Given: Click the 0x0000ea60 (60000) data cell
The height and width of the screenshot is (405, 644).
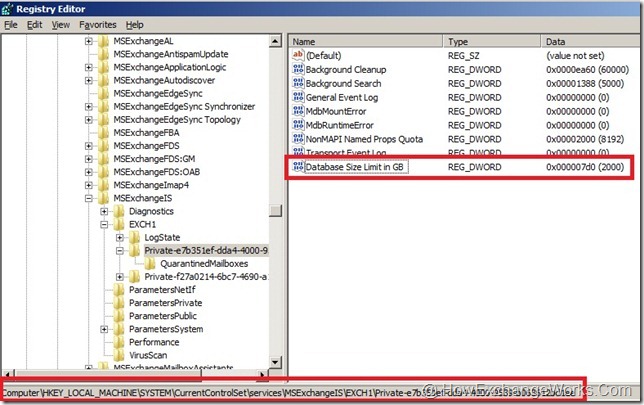Looking at the screenshot, I should [x=587, y=69].
